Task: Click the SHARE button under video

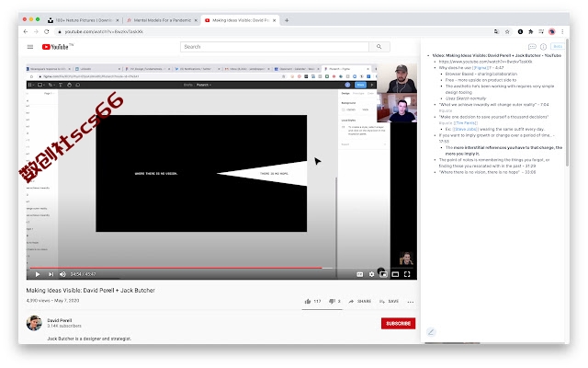Action: click(x=359, y=301)
